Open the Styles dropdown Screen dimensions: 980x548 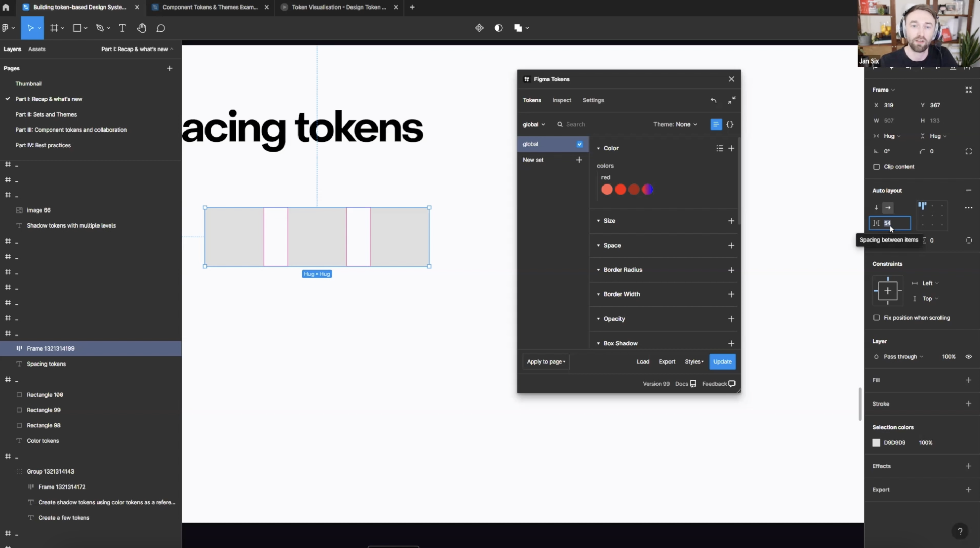[x=694, y=361]
